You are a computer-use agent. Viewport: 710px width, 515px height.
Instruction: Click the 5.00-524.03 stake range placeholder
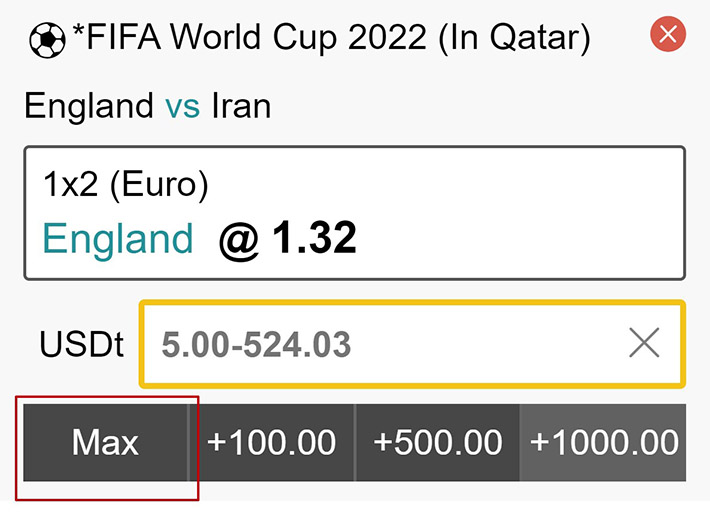257,345
